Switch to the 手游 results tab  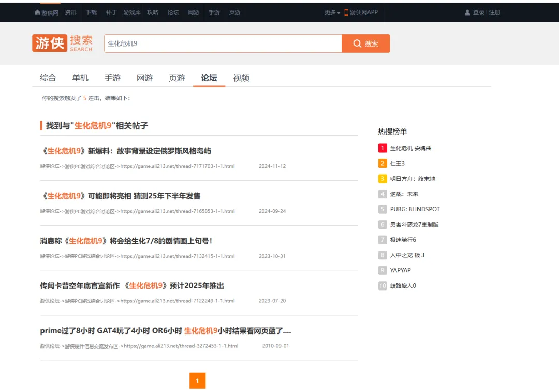pyautogui.click(x=112, y=78)
